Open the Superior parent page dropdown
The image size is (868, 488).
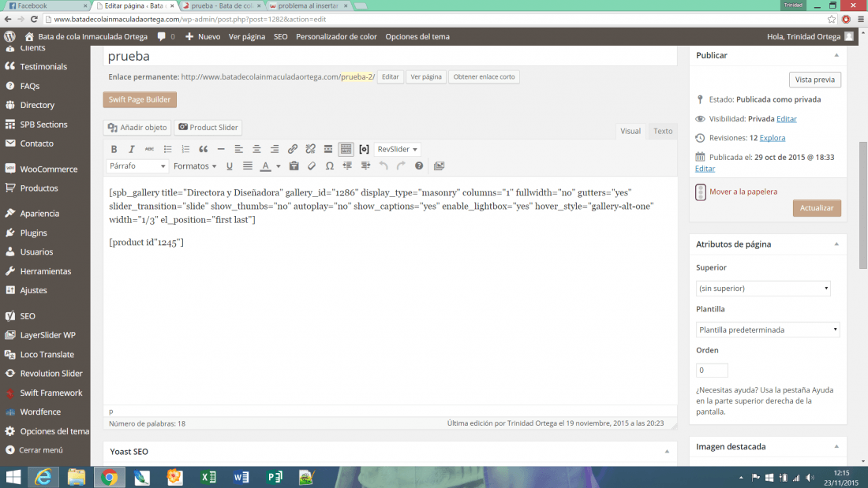(763, 289)
